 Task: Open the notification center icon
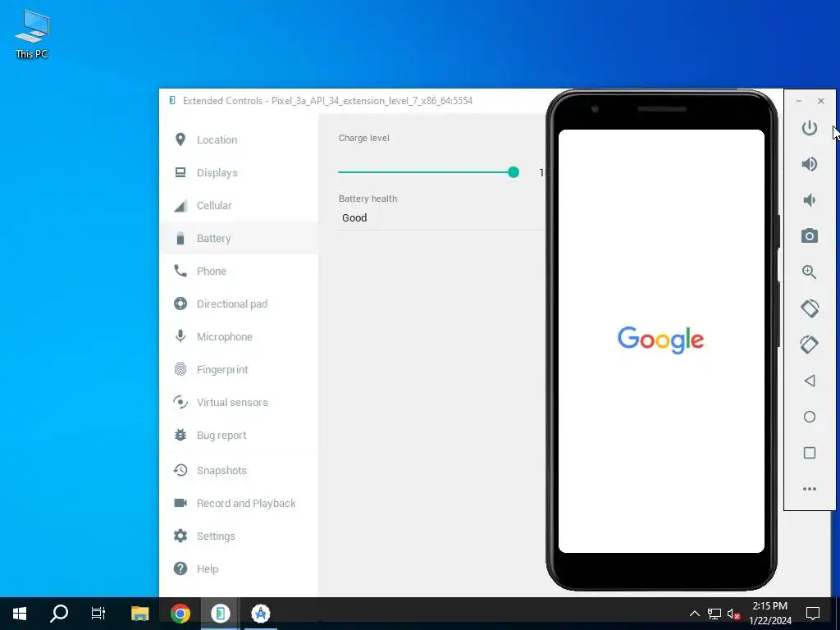pos(813,614)
